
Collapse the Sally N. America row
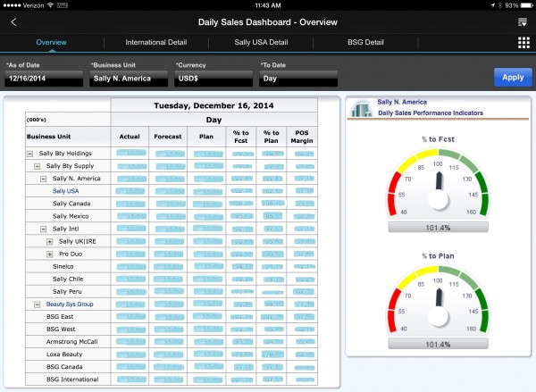click(44, 179)
